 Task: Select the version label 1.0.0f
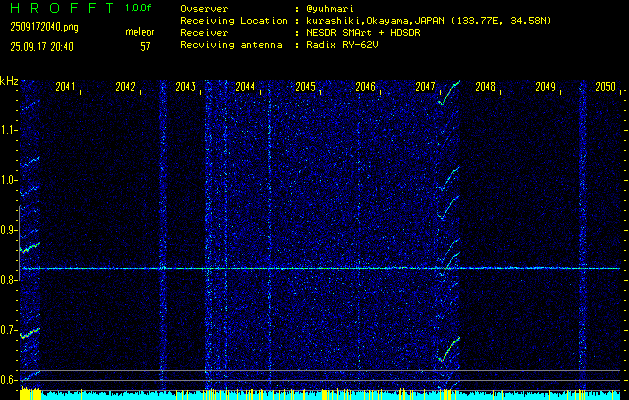(138, 8)
